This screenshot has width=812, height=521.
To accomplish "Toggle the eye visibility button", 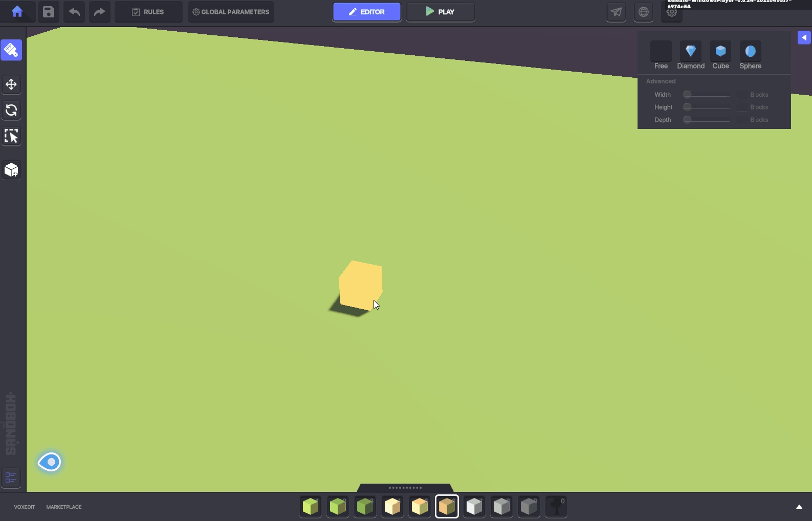I will [x=50, y=462].
